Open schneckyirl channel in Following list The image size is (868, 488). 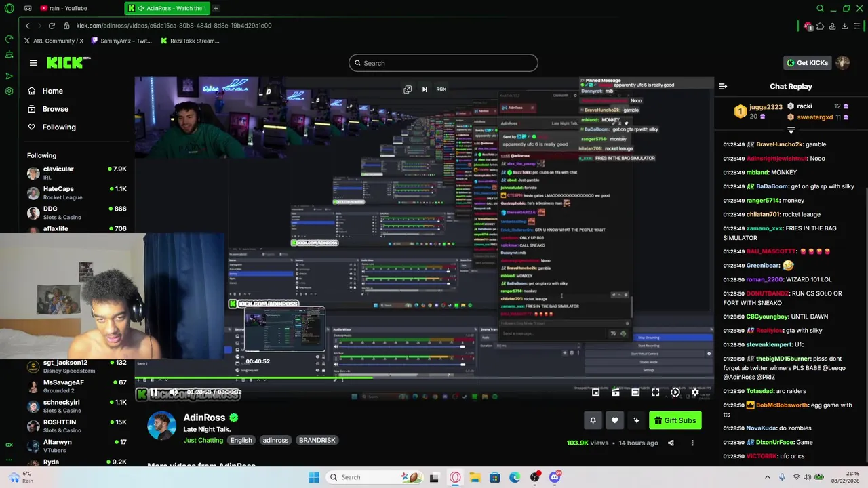[77, 406]
